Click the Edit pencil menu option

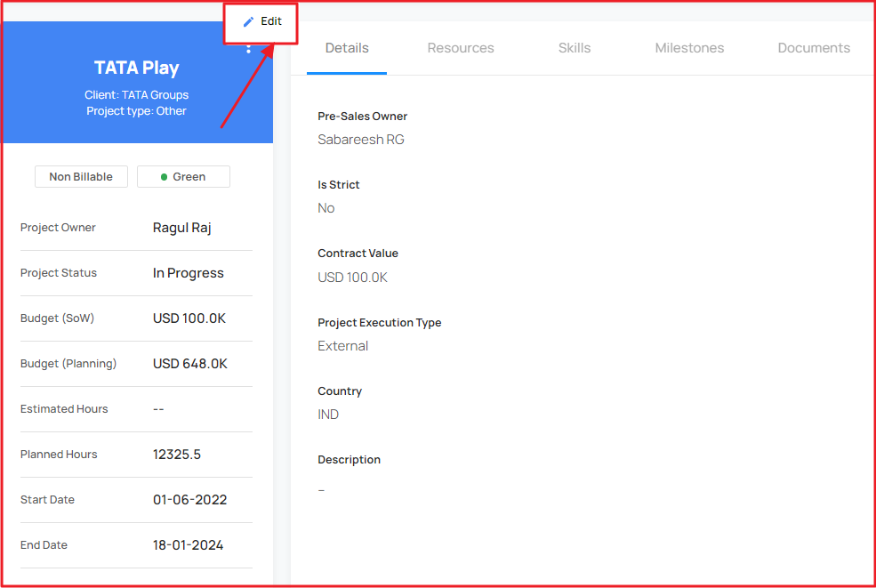261,21
